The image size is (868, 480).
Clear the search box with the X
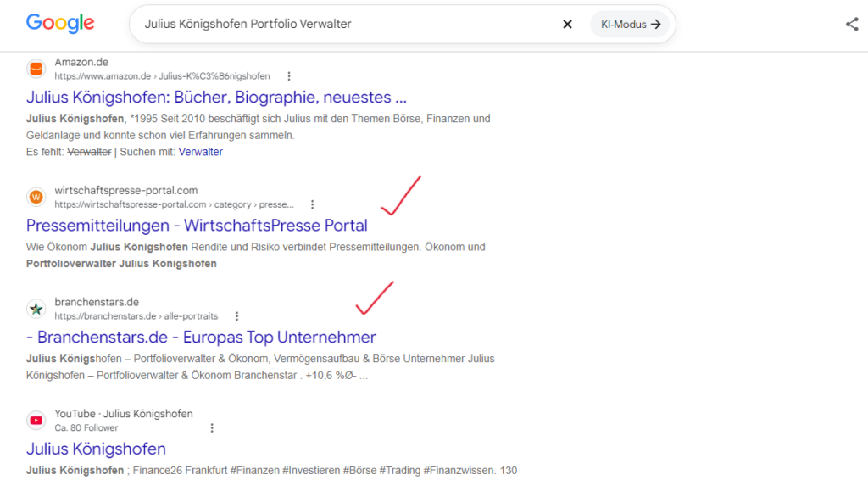[567, 25]
